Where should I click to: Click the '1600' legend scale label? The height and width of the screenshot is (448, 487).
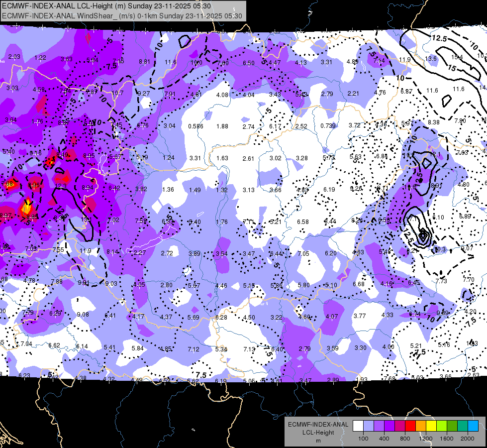click(446, 439)
